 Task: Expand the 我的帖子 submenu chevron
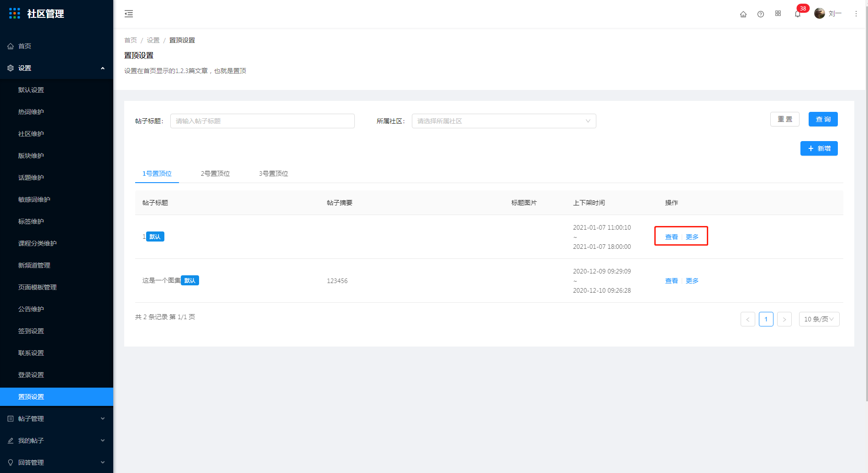point(103,441)
